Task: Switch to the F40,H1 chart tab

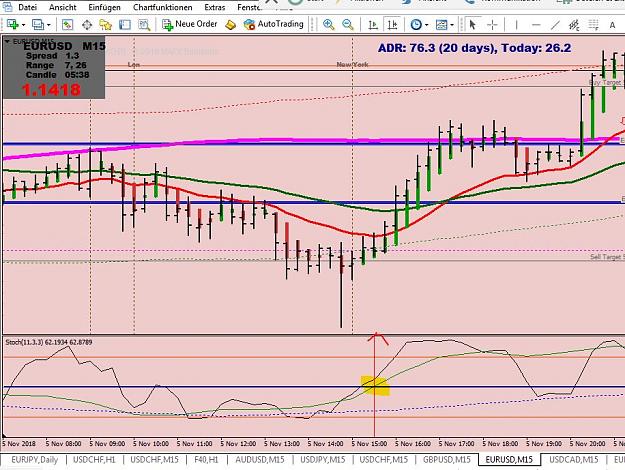Action: [x=206, y=460]
